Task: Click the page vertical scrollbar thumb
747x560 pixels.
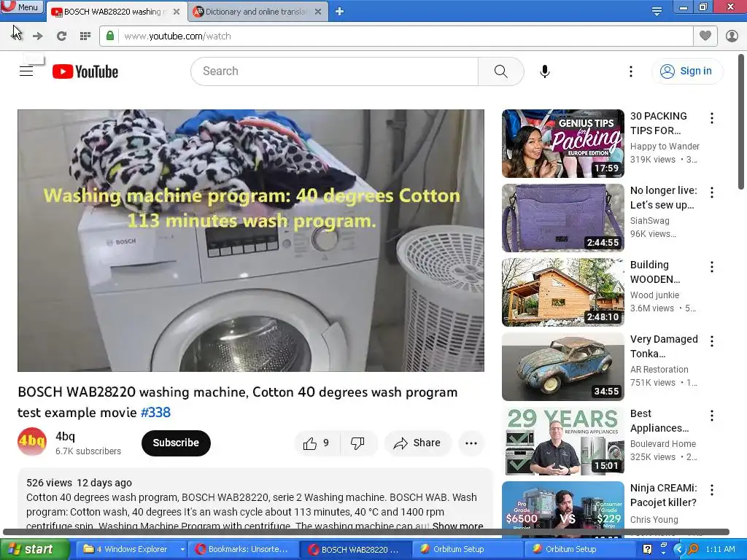Action: point(741,122)
